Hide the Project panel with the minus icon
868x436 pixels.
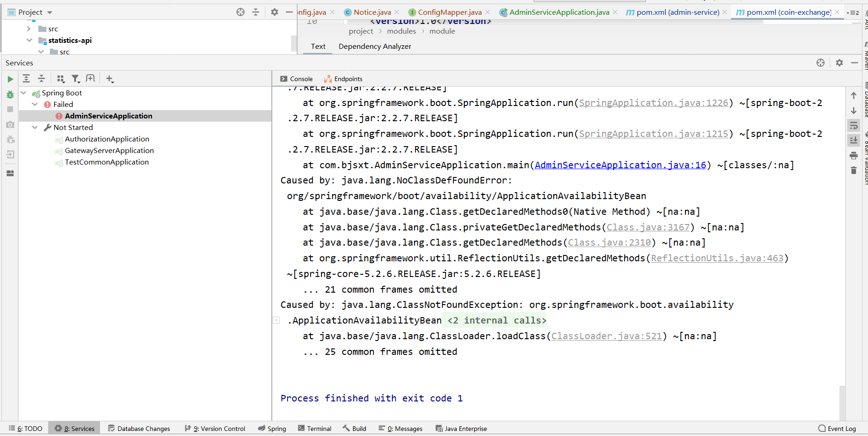[x=289, y=12]
